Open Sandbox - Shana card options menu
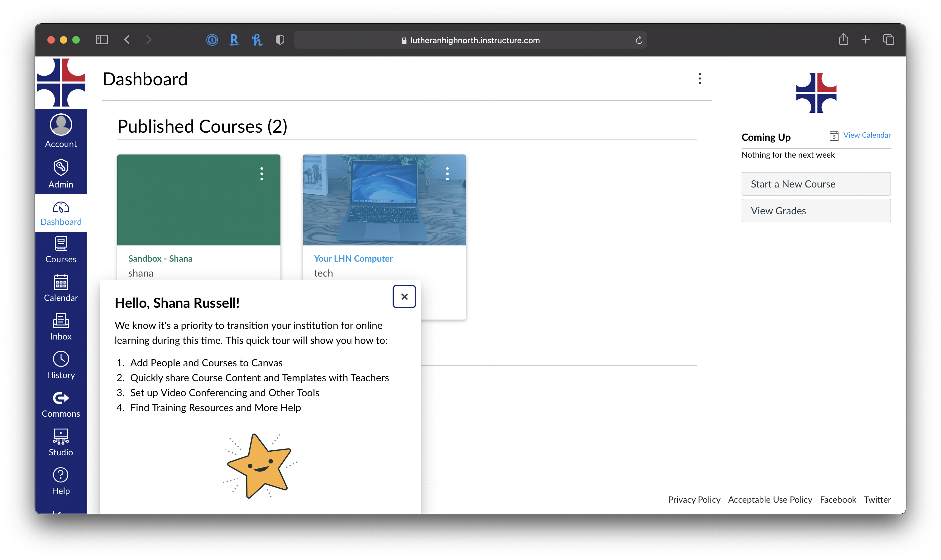This screenshot has height=560, width=941. coord(261,174)
